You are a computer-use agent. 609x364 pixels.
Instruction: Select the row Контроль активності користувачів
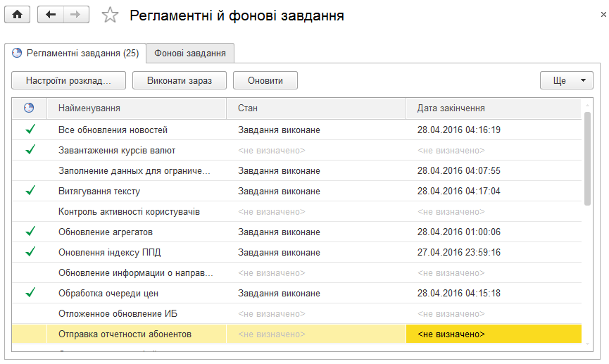pos(296,212)
